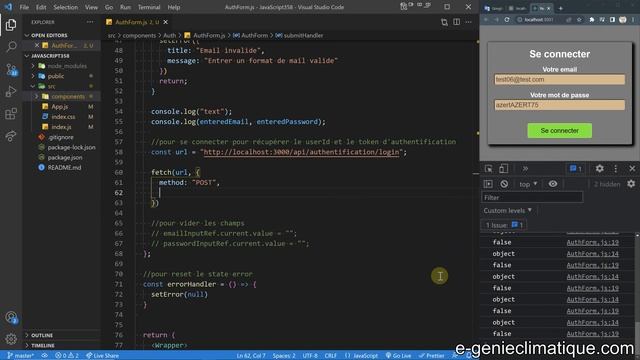Screen dimensions: 640x360
Task: Click the Votre email input field
Action: (x=559, y=80)
